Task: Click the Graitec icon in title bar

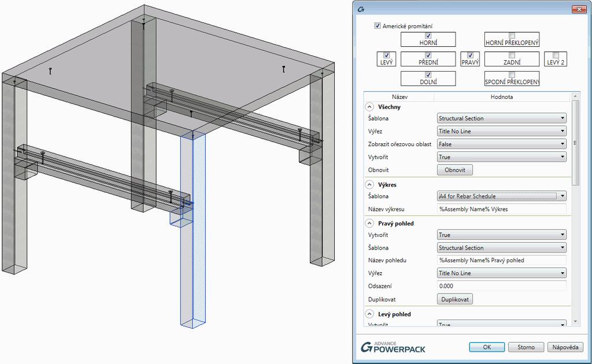Action: [x=361, y=9]
